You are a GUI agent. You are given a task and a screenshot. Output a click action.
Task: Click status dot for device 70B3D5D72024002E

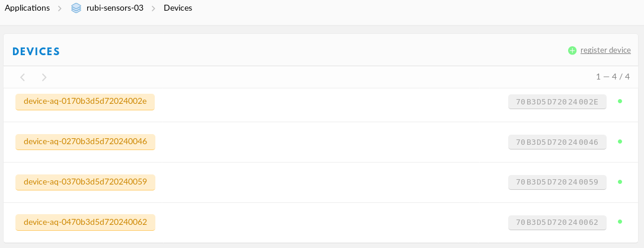[x=620, y=101]
